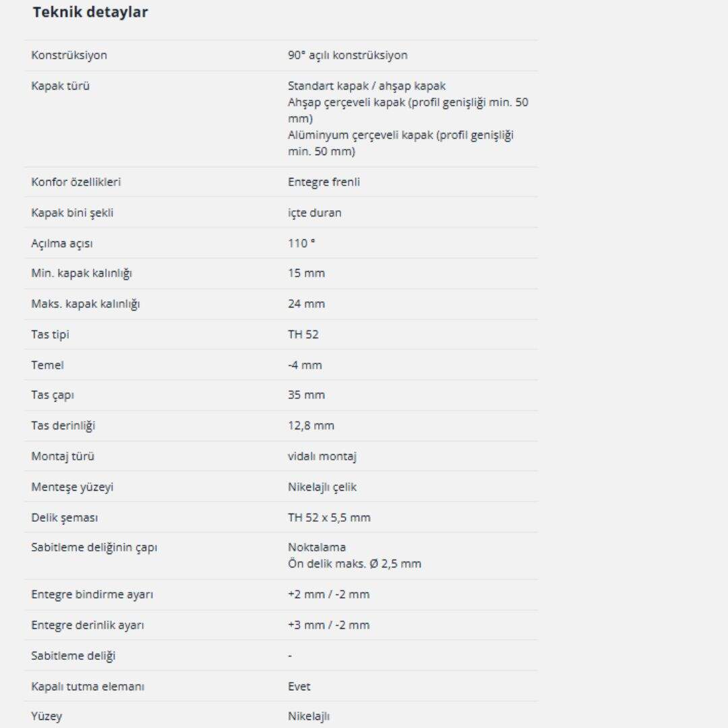Click the "Menteşe yüzeyi" label
Viewport: 728px width, 728px height.
[72, 487]
